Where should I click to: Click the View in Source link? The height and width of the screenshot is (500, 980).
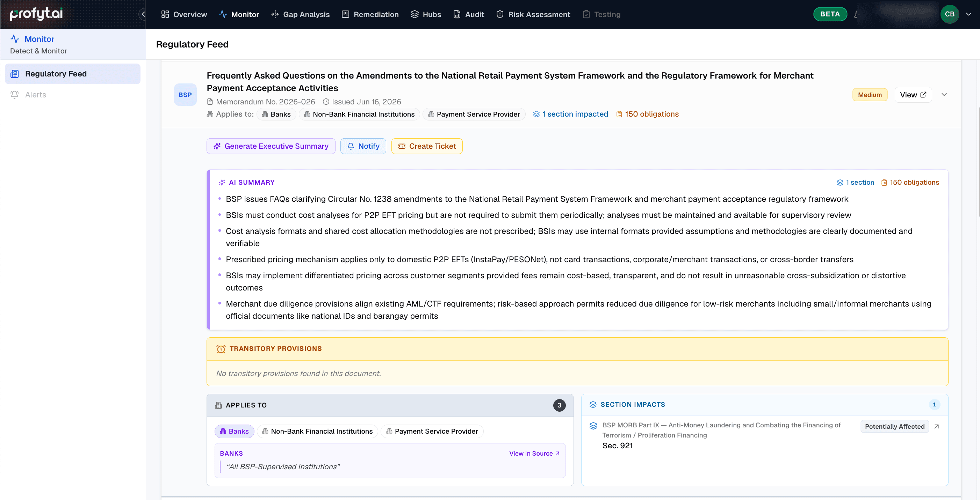pos(534,453)
